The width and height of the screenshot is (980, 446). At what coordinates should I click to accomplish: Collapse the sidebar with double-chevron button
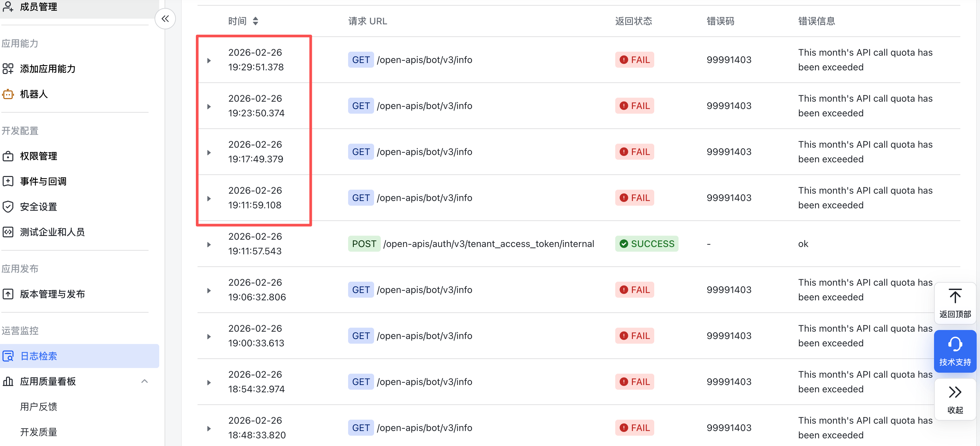click(x=165, y=19)
